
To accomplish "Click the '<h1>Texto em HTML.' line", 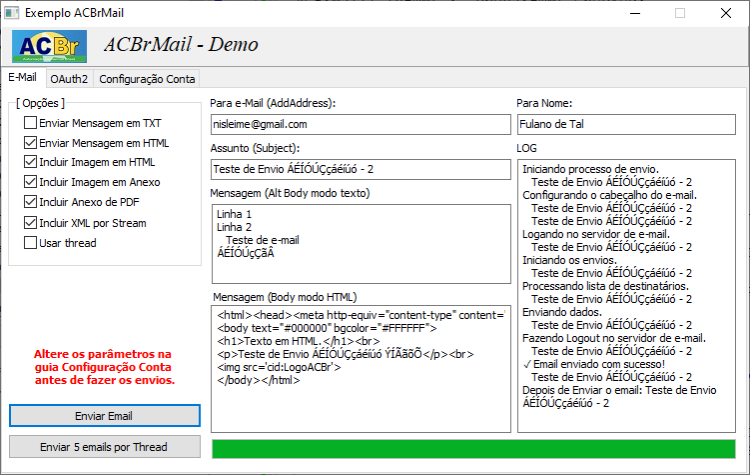I will [x=298, y=341].
